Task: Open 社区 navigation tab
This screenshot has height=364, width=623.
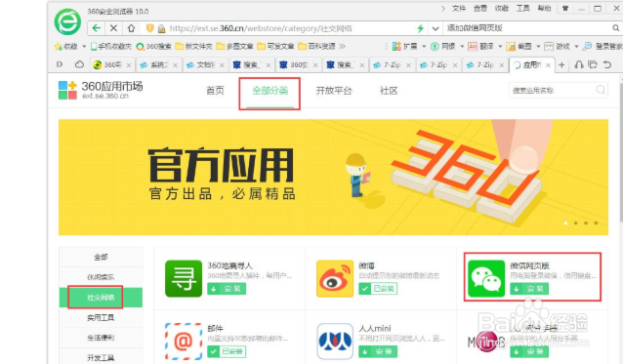Action: click(389, 91)
